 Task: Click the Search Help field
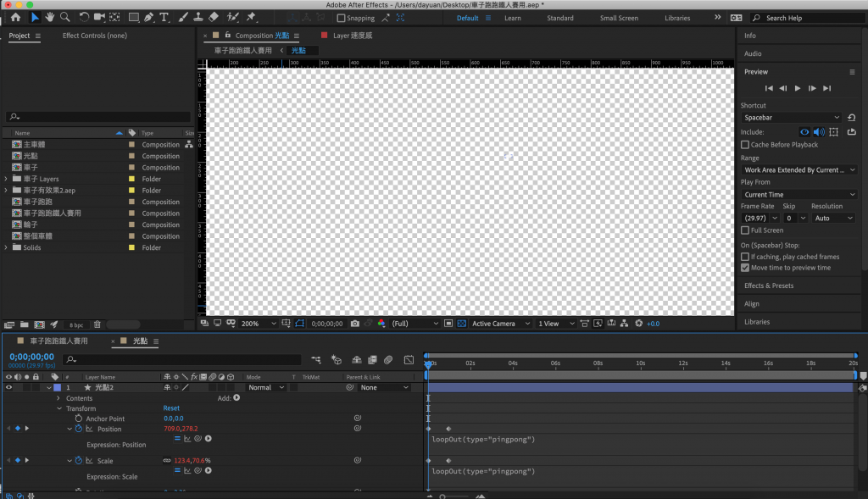(x=808, y=19)
